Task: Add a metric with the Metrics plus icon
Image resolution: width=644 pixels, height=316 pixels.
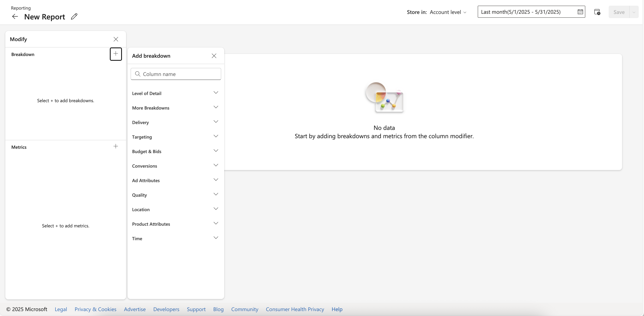Action: [116, 146]
